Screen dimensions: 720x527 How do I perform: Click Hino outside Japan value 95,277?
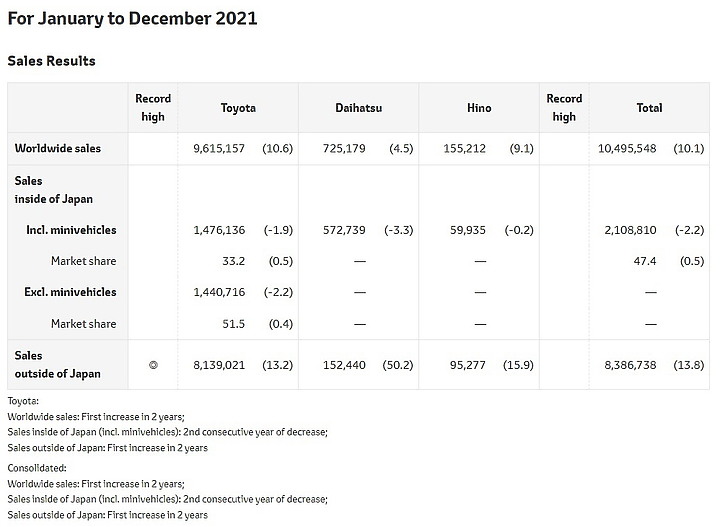click(x=467, y=365)
